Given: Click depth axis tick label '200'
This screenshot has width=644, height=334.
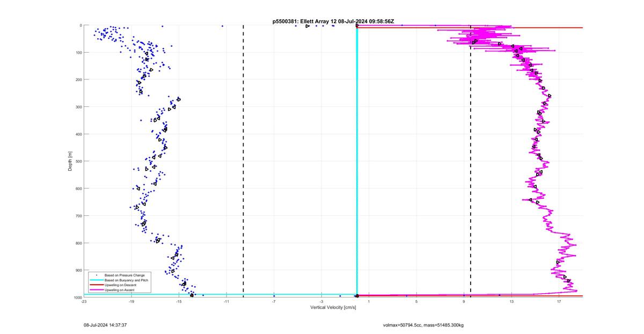Looking at the screenshot, I should [78, 79].
